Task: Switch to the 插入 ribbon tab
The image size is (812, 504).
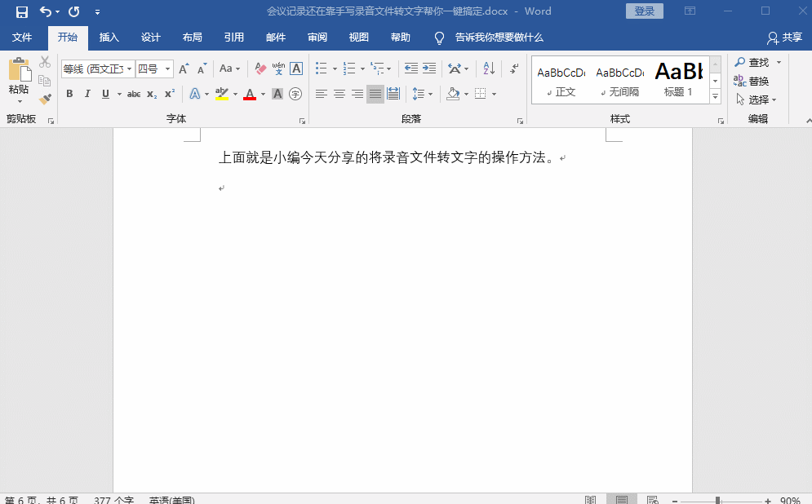Action: 109,37
